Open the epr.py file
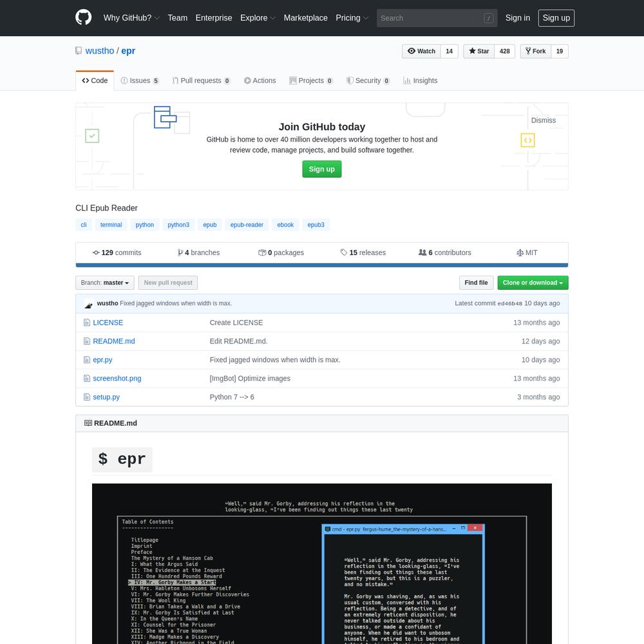The image size is (644, 644). [x=102, y=360]
